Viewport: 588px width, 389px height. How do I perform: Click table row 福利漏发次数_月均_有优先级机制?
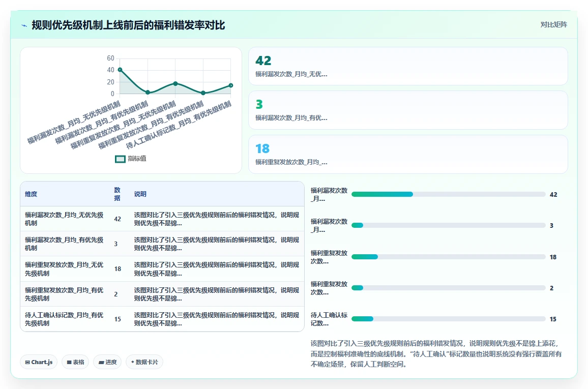point(162,244)
